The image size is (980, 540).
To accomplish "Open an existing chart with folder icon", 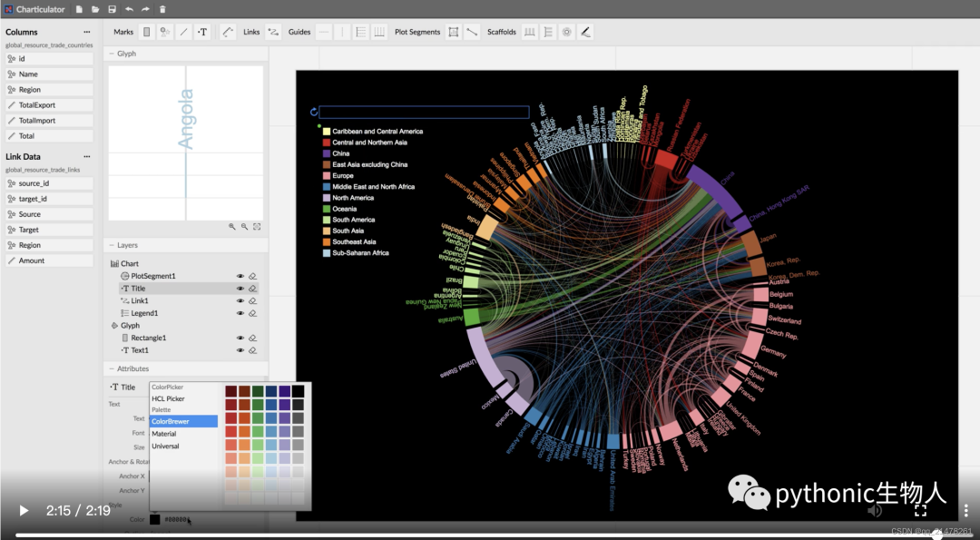I will 95,9.
